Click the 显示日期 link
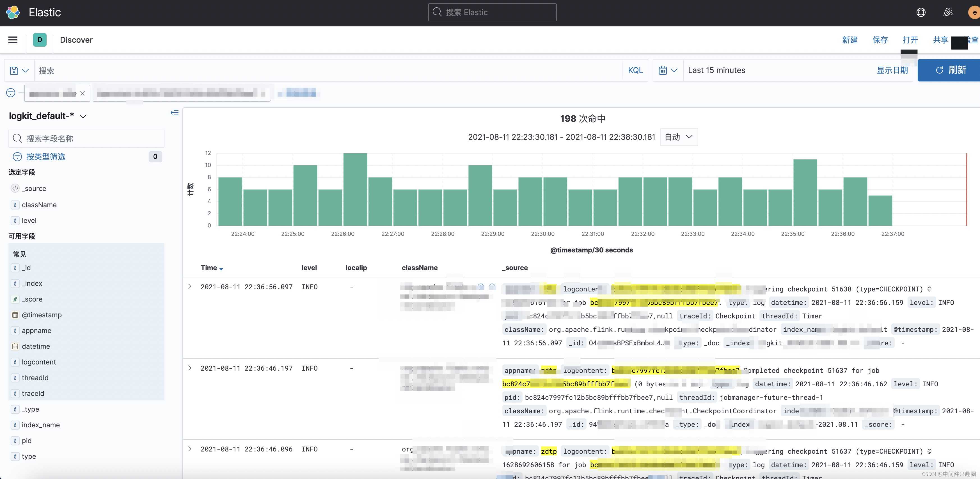 (892, 70)
